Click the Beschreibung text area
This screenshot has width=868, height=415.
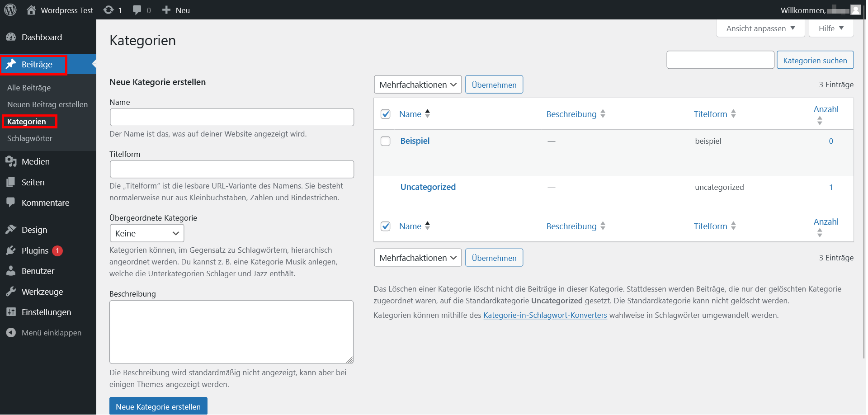(x=231, y=332)
